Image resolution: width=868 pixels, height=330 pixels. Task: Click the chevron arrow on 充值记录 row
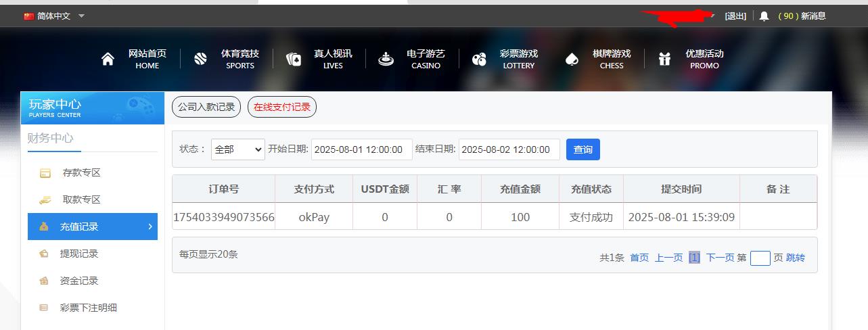[x=150, y=227]
